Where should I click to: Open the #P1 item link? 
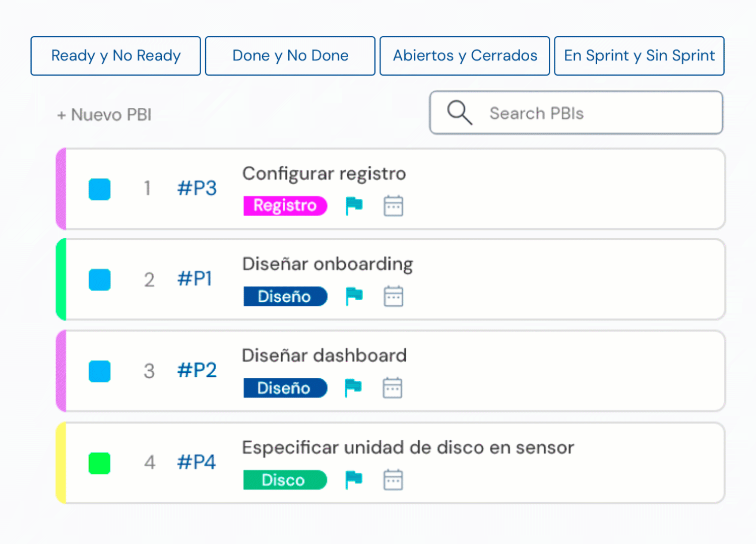coord(195,279)
